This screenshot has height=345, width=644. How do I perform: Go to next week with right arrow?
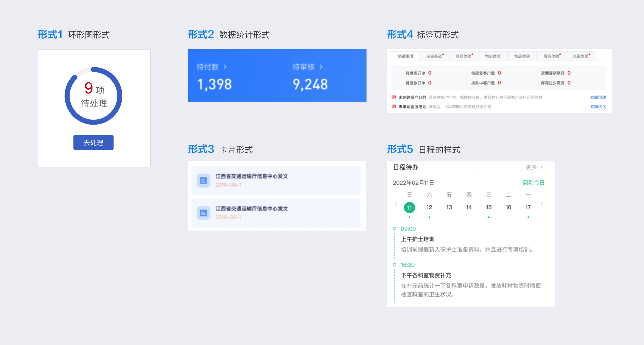tap(542, 204)
